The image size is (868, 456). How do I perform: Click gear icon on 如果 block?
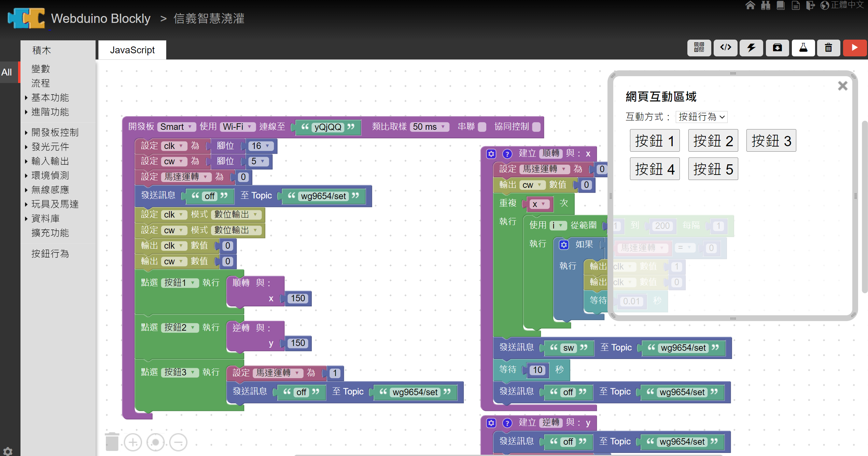[x=564, y=245]
